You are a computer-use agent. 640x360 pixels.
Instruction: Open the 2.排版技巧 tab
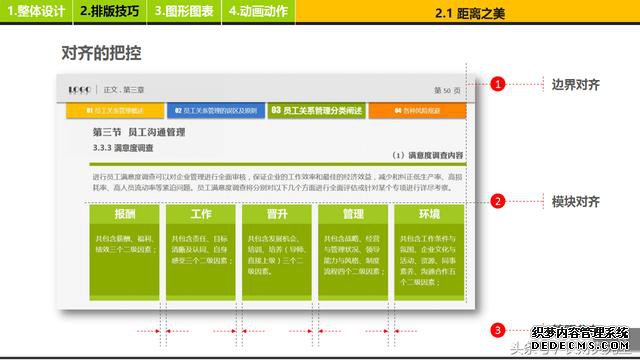(110, 11)
